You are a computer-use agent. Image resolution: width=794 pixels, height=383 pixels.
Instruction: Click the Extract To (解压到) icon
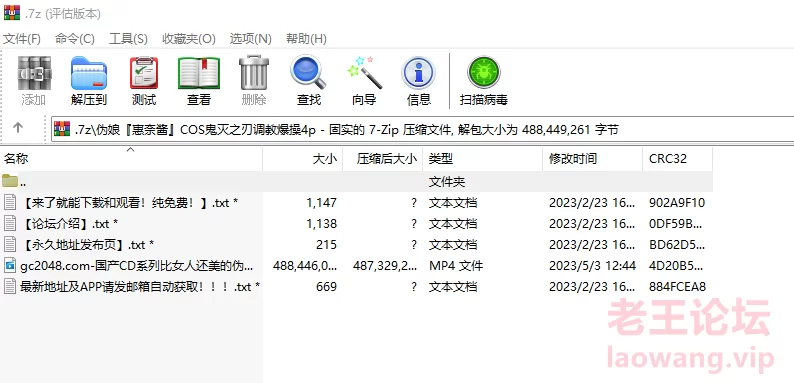[x=89, y=73]
